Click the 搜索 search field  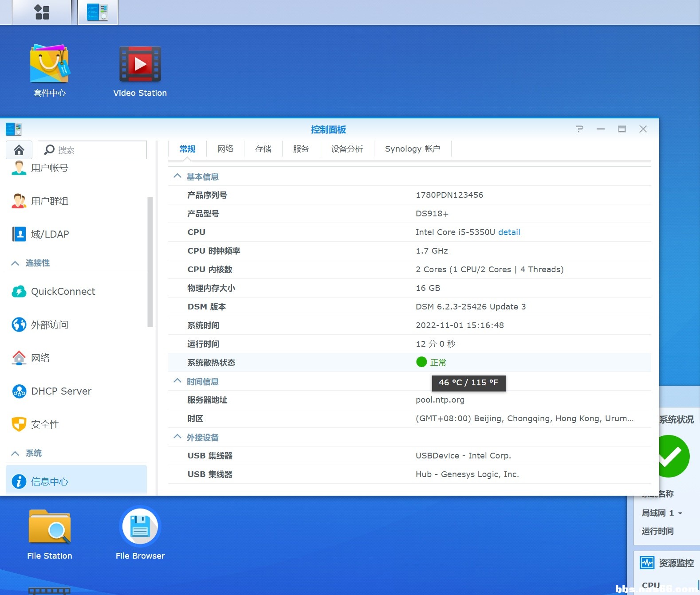click(92, 150)
